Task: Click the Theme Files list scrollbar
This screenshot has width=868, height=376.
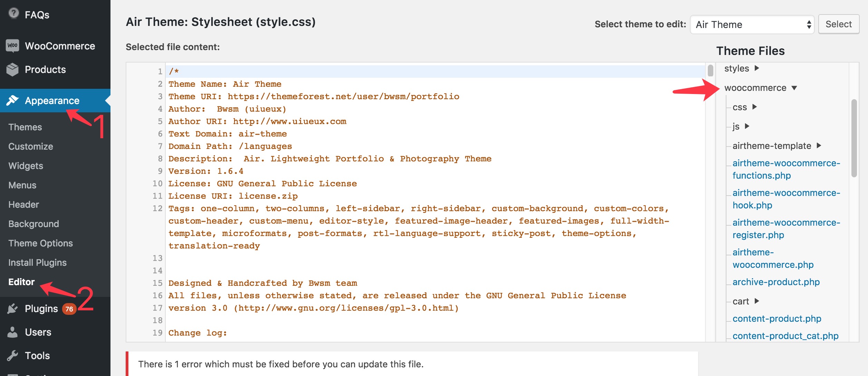Action: [854, 138]
